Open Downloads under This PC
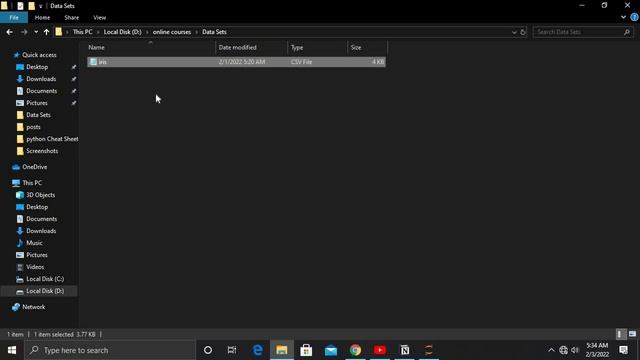This screenshot has width=640, height=360. click(41, 231)
